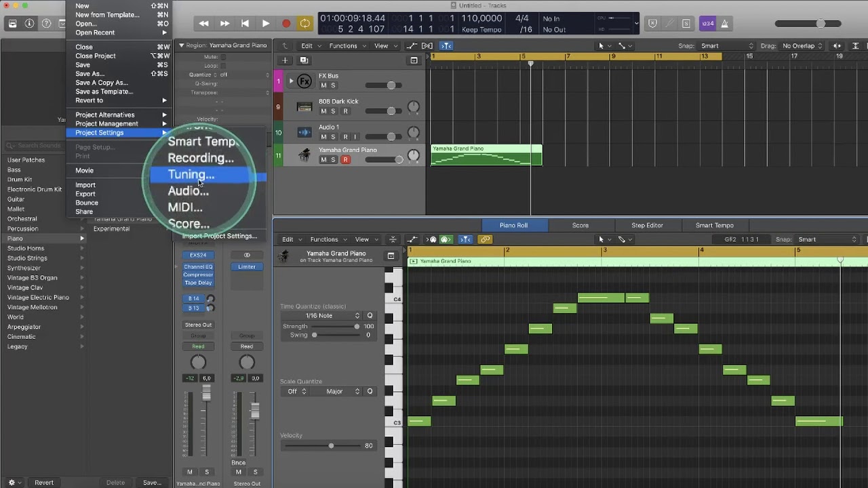
Task: Toggle the purple Count-in 1234 button
Action: coord(707,23)
